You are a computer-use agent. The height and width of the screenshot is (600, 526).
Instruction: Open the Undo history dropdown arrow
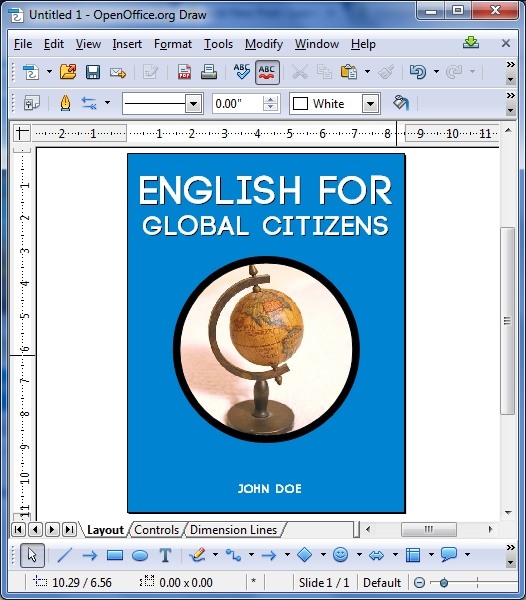click(436, 72)
